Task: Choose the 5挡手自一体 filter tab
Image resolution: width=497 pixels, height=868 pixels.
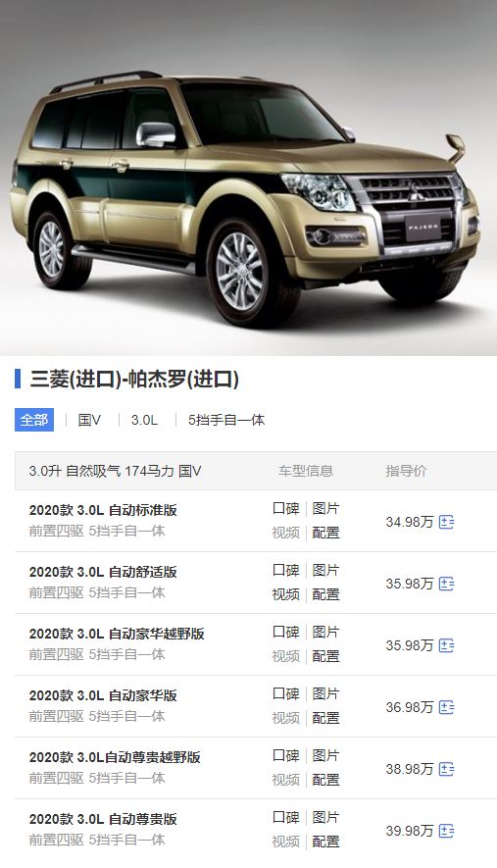Action: (226, 420)
